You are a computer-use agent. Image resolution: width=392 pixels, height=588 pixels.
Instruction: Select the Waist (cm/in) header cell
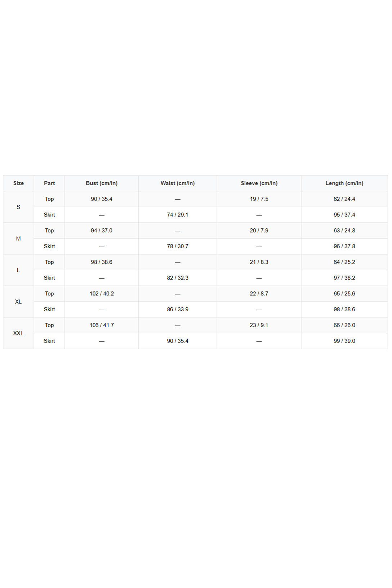178,183
